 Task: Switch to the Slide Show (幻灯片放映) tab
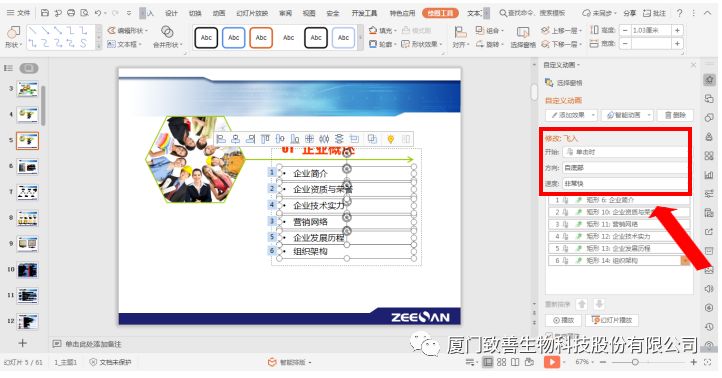coord(252,13)
